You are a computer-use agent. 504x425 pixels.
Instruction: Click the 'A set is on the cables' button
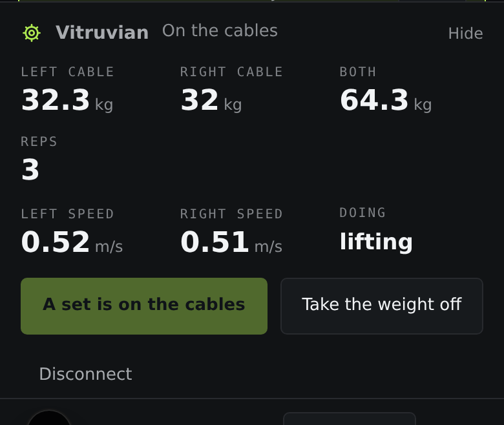tap(144, 306)
